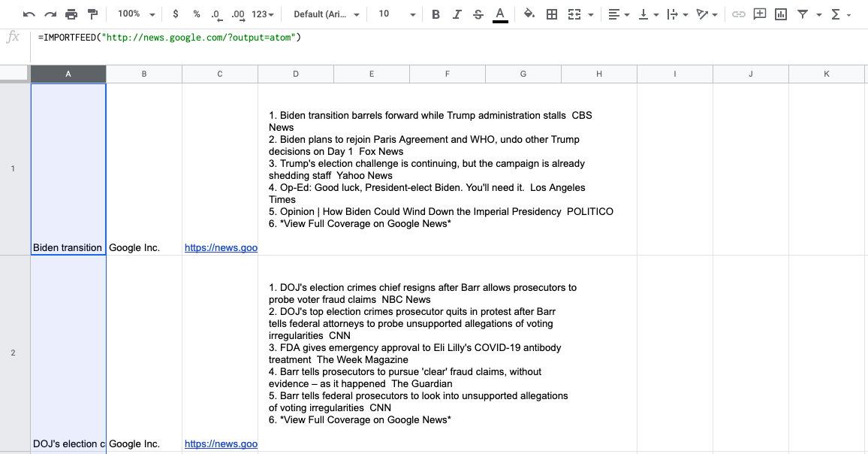This screenshot has height=454, width=868.
Task: Click the Borders icon
Action: (552, 14)
